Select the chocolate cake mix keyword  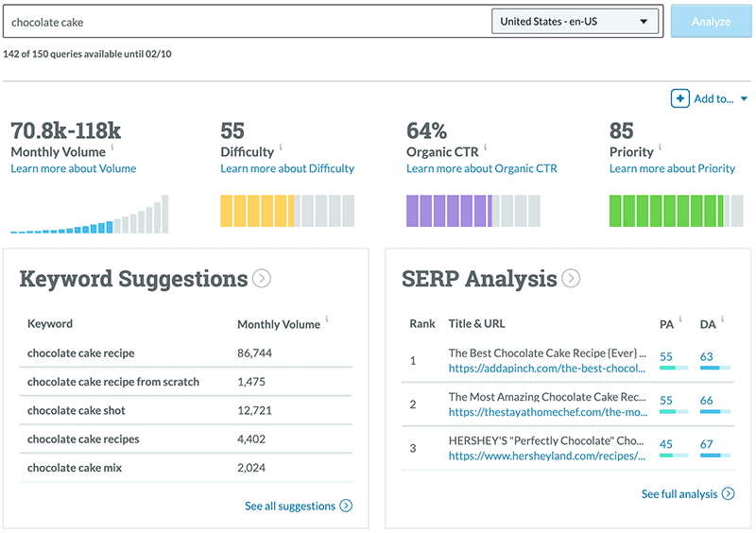(x=75, y=468)
